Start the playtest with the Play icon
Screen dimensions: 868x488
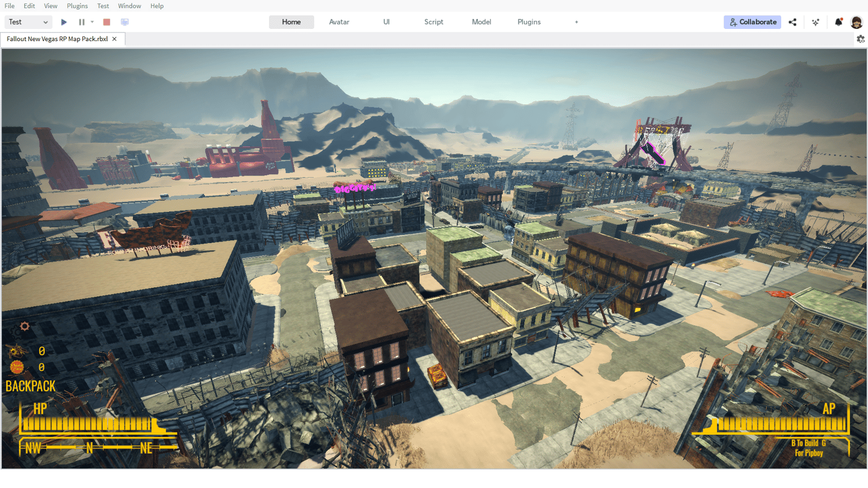pyautogui.click(x=64, y=22)
